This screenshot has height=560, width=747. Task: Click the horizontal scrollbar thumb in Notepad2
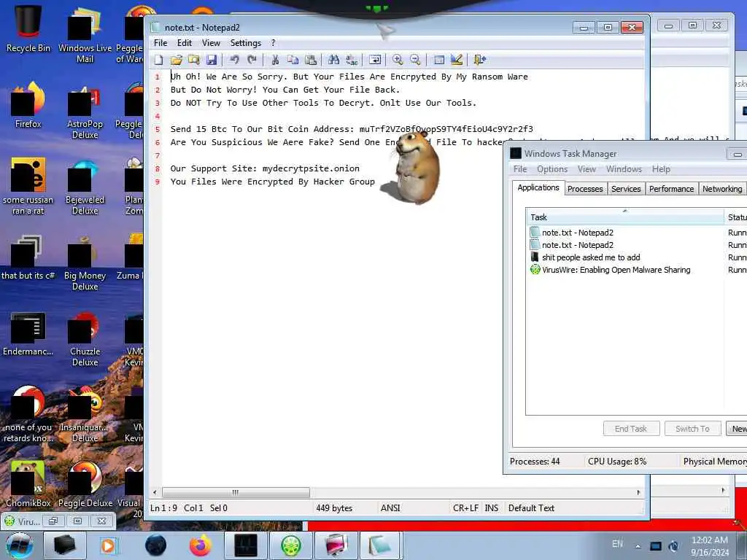236,492
